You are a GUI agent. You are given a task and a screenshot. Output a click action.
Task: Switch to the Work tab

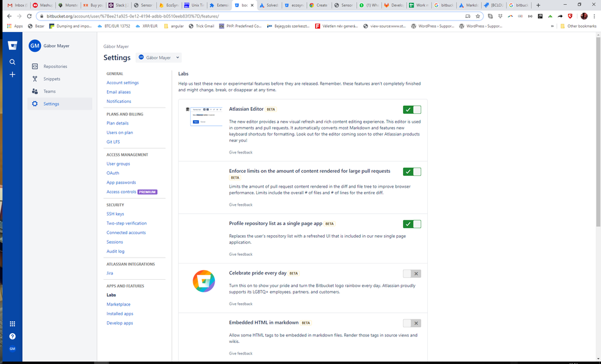click(x=419, y=5)
